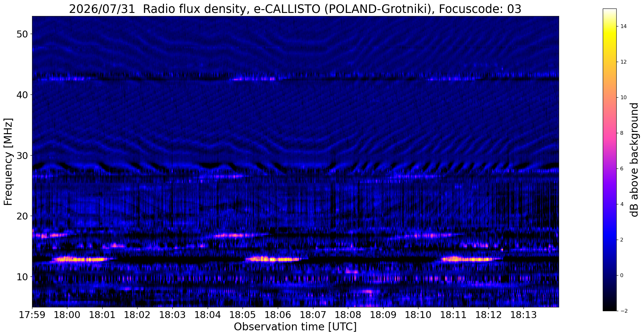
Task: Click the 18:01 time tick label
Action: 102,315
